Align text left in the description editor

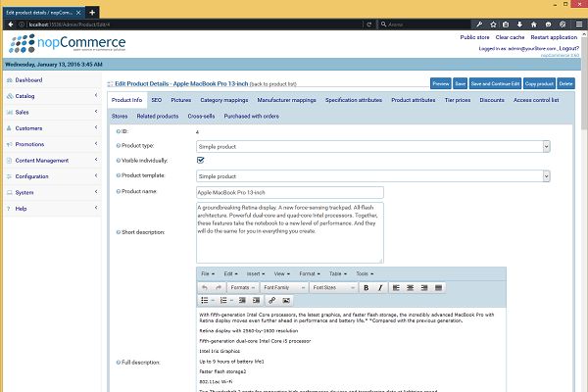click(396, 287)
